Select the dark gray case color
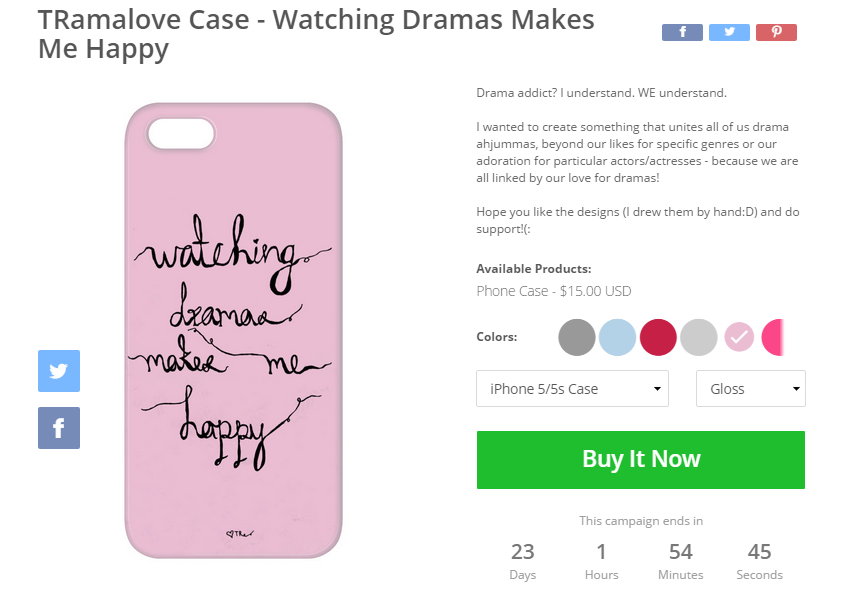The height and width of the screenshot is (616, 848). click(x=577, y=337)
